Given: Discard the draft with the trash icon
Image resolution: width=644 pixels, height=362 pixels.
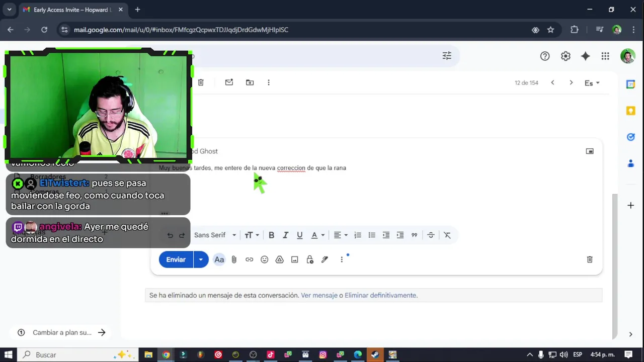Looking at the screenshot, I should (x=590, y=259).
